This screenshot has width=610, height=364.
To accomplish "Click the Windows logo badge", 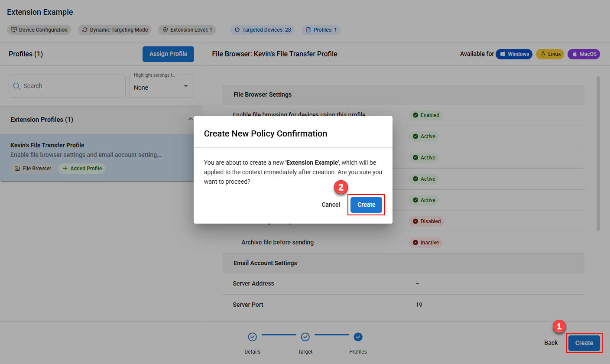I will [514, 54].
